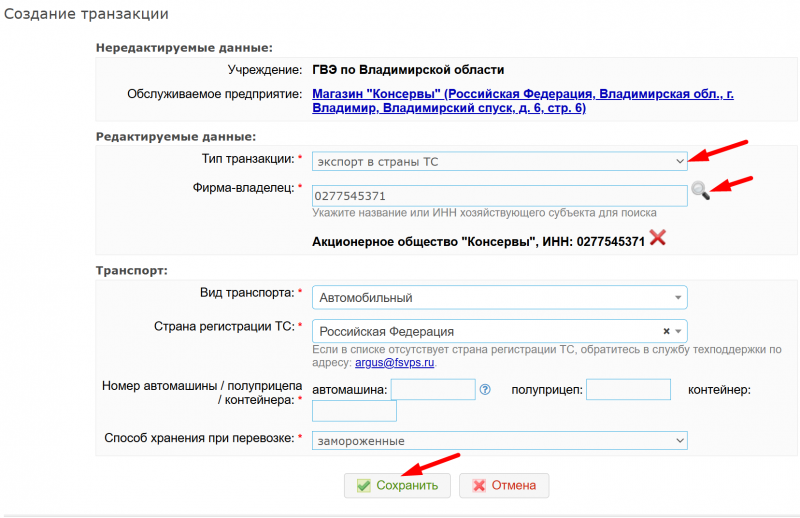Click the Создание транзакции page heading
The image size is (800, 518).
coord(88,14)
